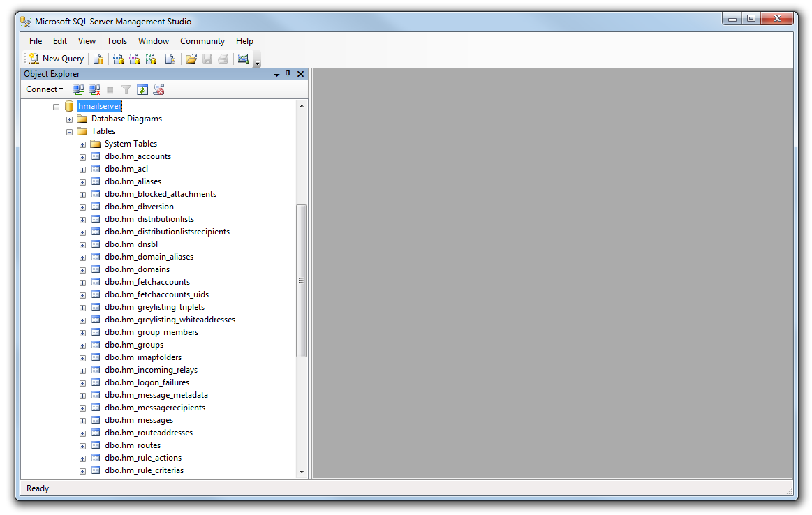812x515 pixels.
Task: Refresh the Object Explorer tree
Action: [142, 89]
